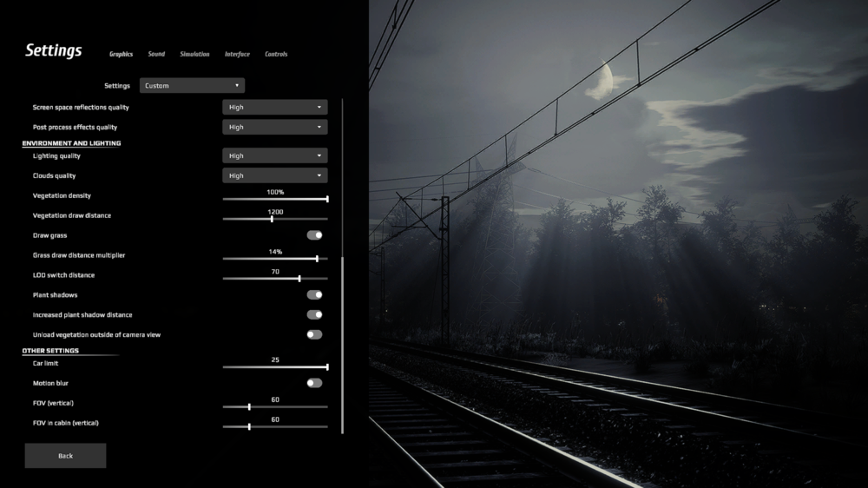Expand Post process effects quality dropdown
The width and height of the screenshot is (868, 488).
pyautogui.click(x=274, y=127)
